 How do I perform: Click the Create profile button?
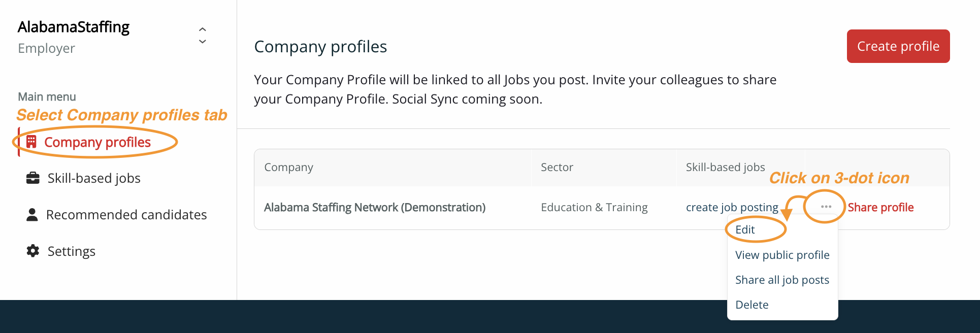click(x=898, y=46)
